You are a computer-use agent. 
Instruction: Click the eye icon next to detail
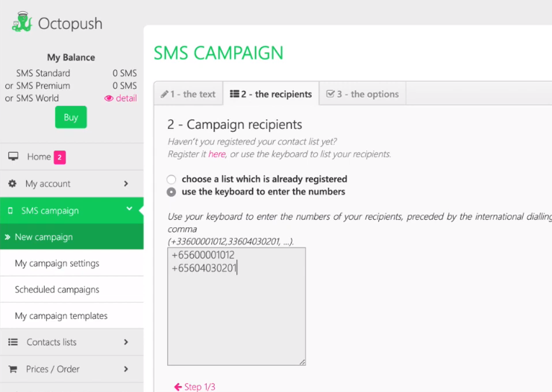[109, 98]
